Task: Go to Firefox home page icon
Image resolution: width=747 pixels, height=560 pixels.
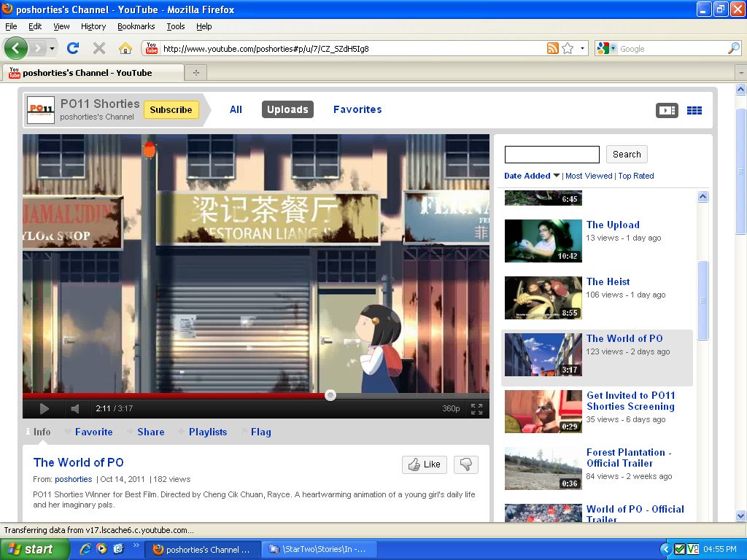Action: pos(125,48)
